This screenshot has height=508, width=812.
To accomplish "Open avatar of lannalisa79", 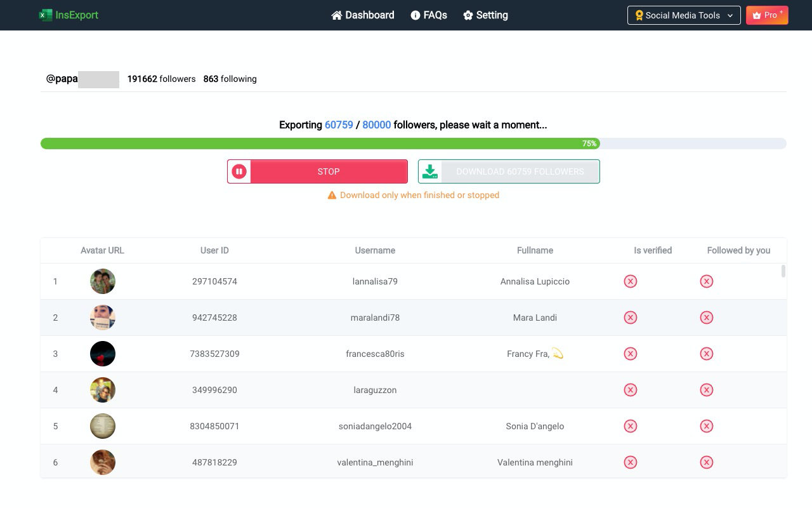I will 103,281.
